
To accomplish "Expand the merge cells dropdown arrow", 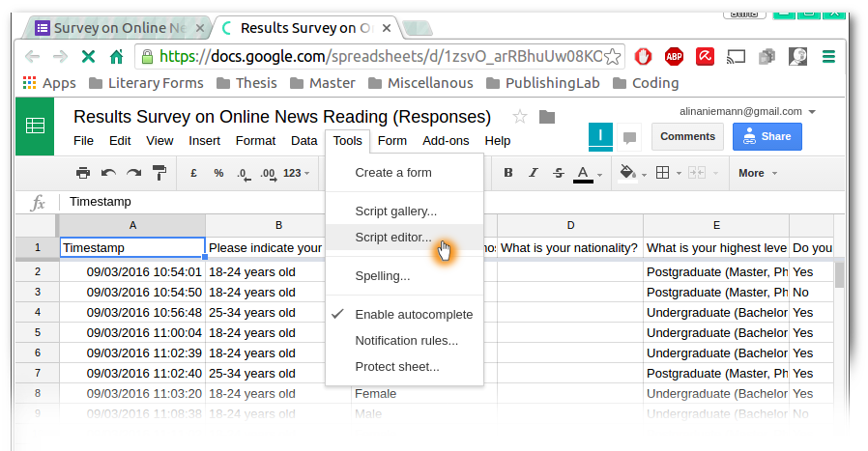I will click(x=715, y=174).
